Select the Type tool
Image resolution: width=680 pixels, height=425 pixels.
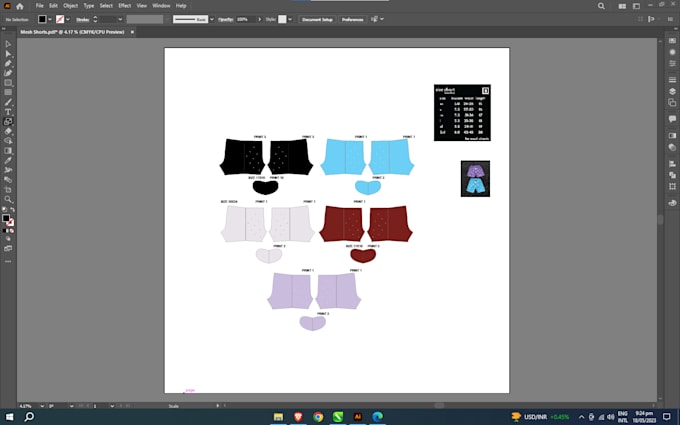point(8,112)
